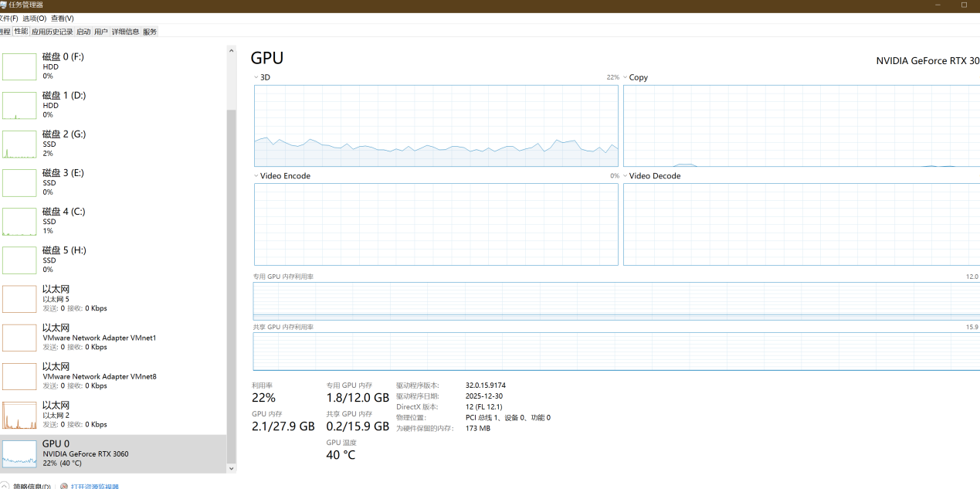Click the 简略信息(D) button
Screen dimensions: 980x489
coord(31,486)
